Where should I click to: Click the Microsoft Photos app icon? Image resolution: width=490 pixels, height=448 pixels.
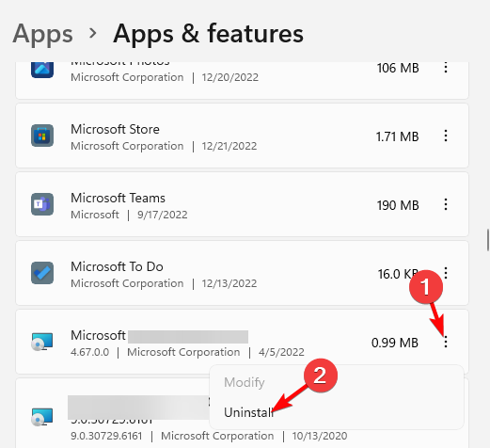(x=42, y=69)
